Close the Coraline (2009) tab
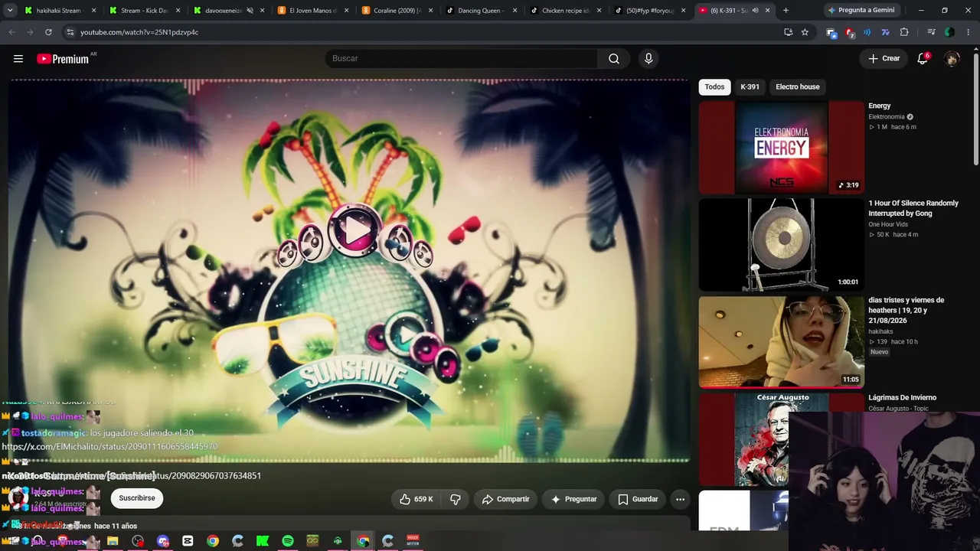 pos(430,11)
